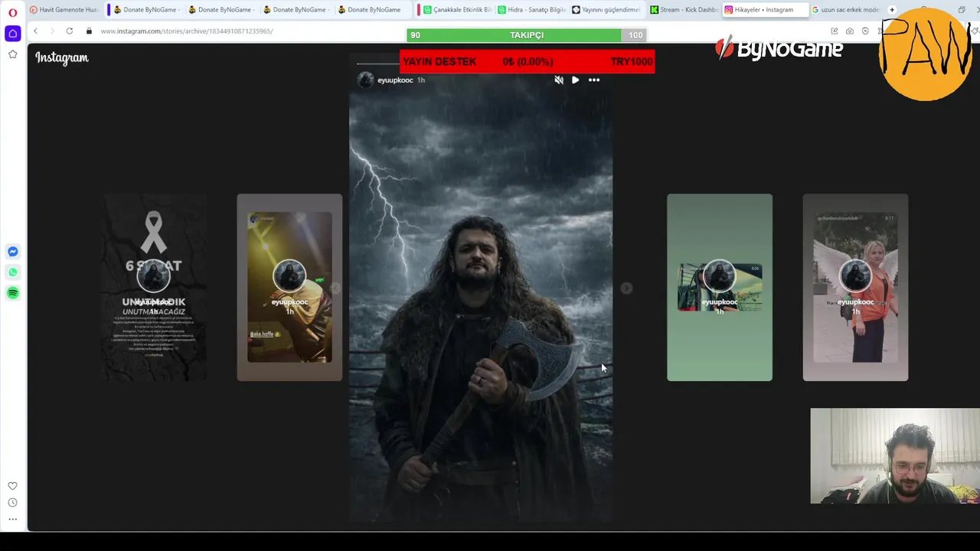Viewport: 980px width, 551px height.
Task: Launch Spotify from Opera sidebar
Action: click(x=12, y=293)
